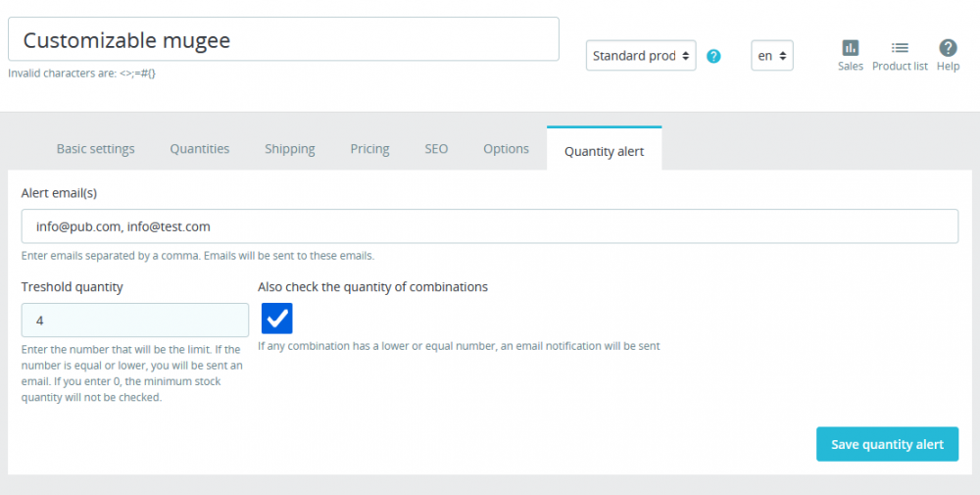Screen dimensions: 980x495
Task: Switch to the Basic settings tab
Action: (95, 149)
